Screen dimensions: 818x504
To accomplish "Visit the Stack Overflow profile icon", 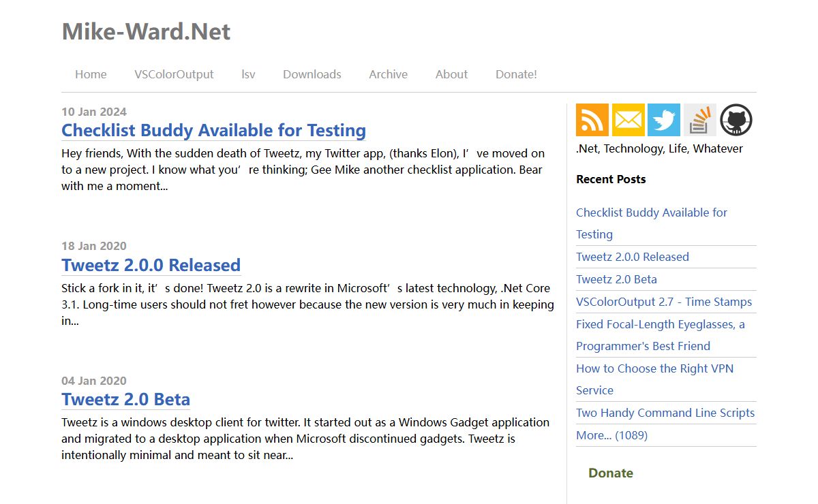I will pyautogui.click(x=700, y=120).
